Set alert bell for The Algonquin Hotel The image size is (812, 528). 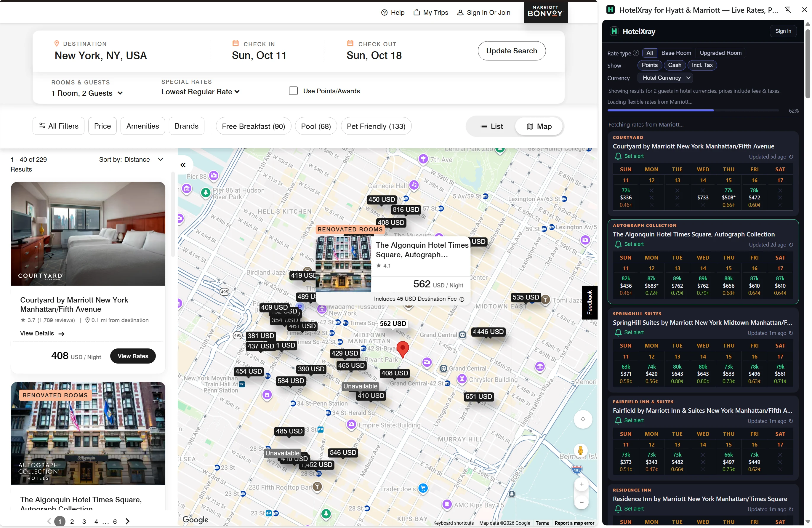pyautogui.click(x=618, y=244)
